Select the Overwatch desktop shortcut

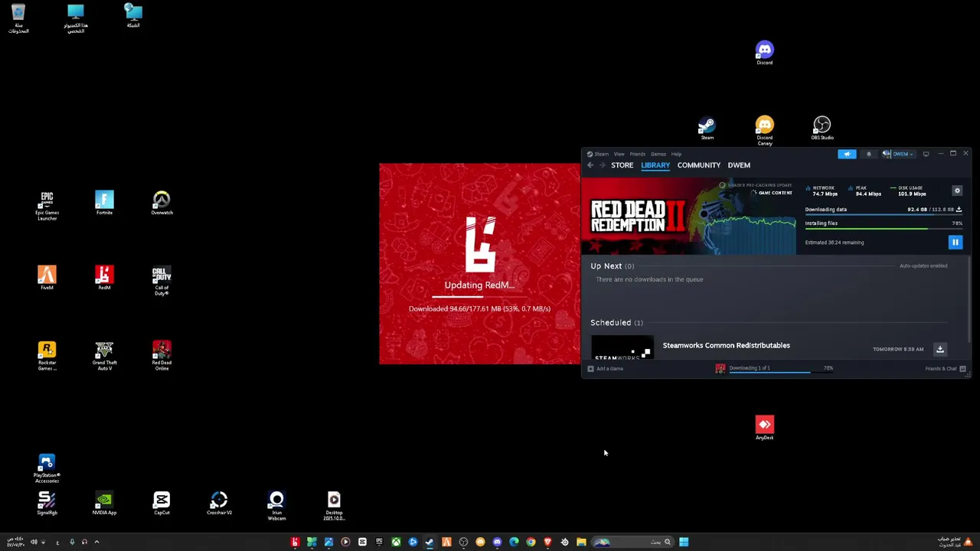coord(162,204)
